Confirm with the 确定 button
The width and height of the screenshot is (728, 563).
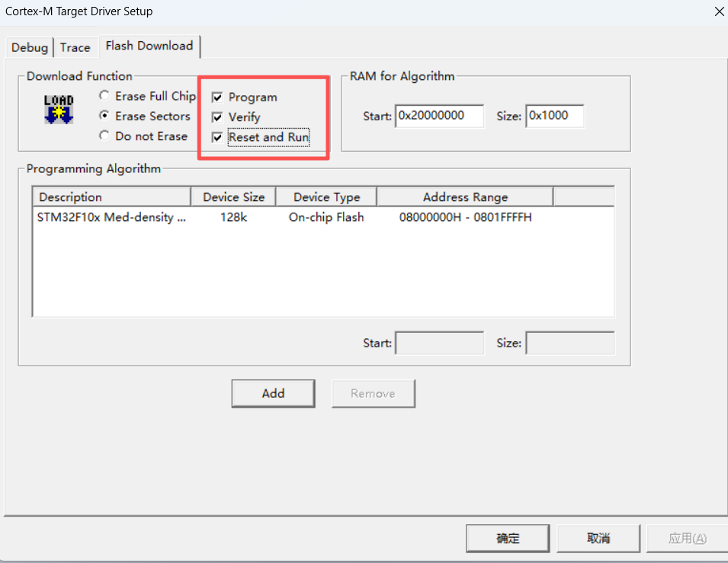(508, 539)
